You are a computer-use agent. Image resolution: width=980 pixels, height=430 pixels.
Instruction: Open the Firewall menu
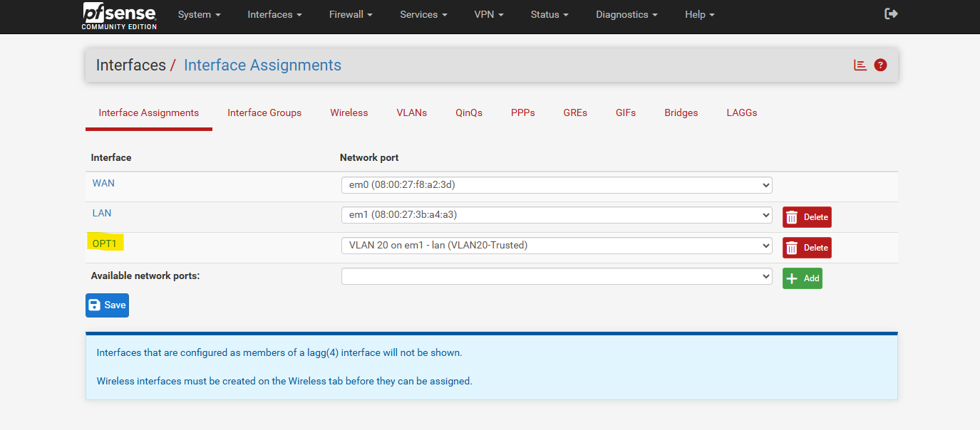351,14
